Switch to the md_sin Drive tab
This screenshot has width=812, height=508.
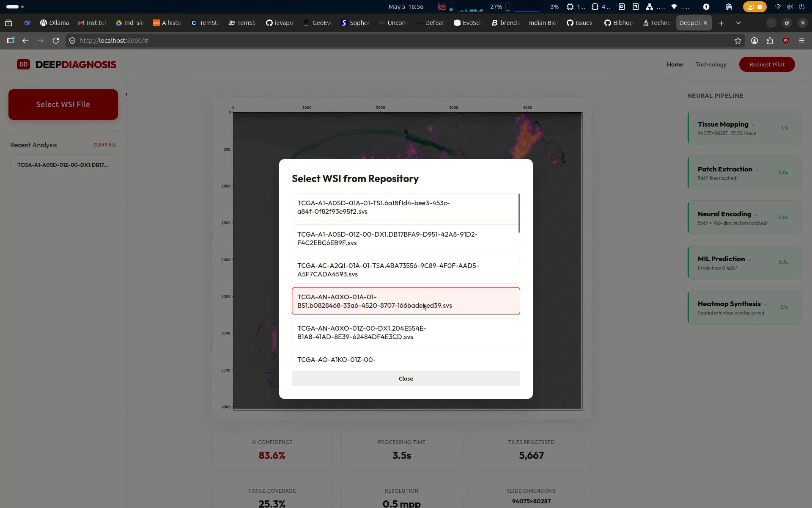click(x=130, y=23)
